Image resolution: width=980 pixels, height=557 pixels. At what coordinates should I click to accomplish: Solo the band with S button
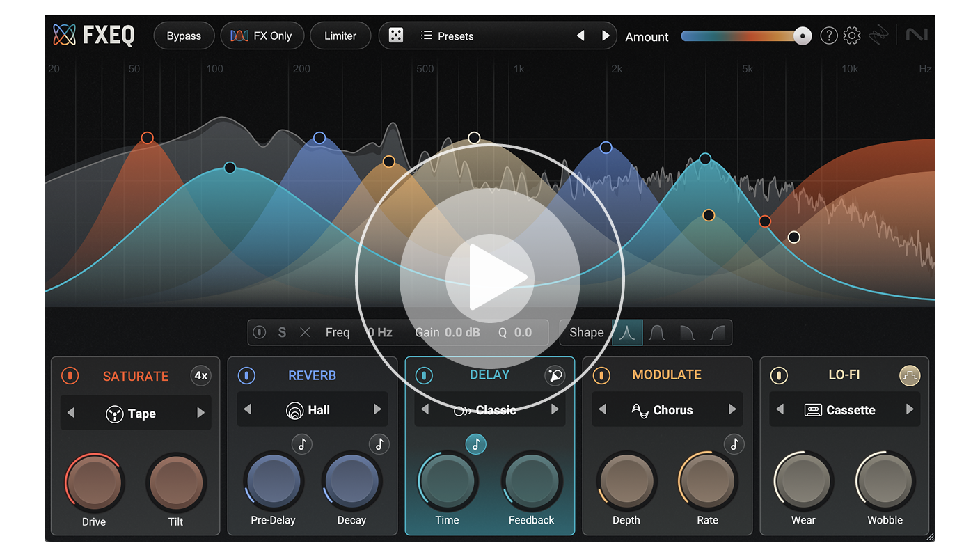(x=282, y=333)
